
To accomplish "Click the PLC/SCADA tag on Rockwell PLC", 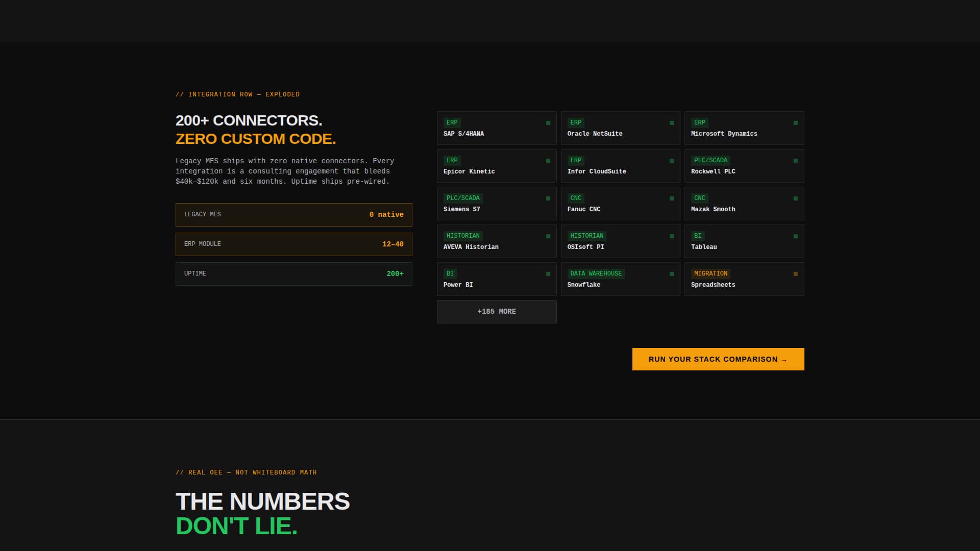I will point(710,160).
